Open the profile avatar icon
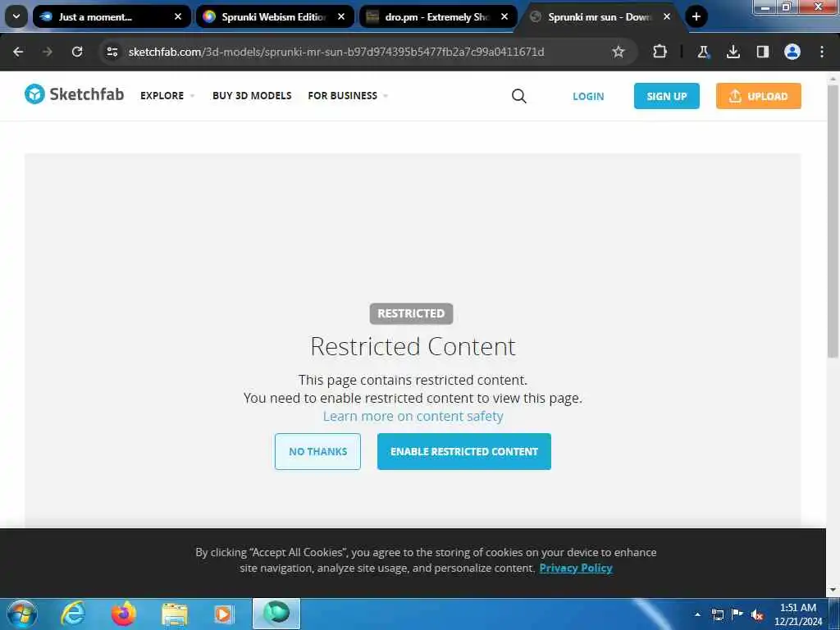Image resolution: width=840 pixels, height=630 pixels. [x=792, y=52]
